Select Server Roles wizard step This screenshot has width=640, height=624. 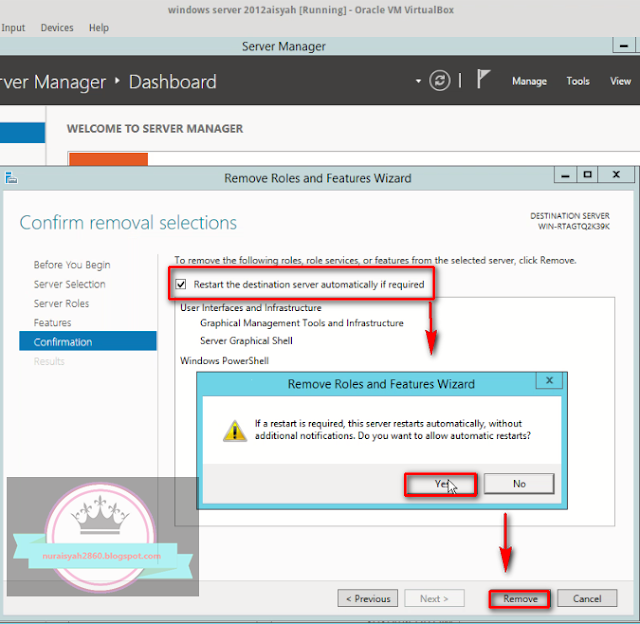click(x=61, y=303)
